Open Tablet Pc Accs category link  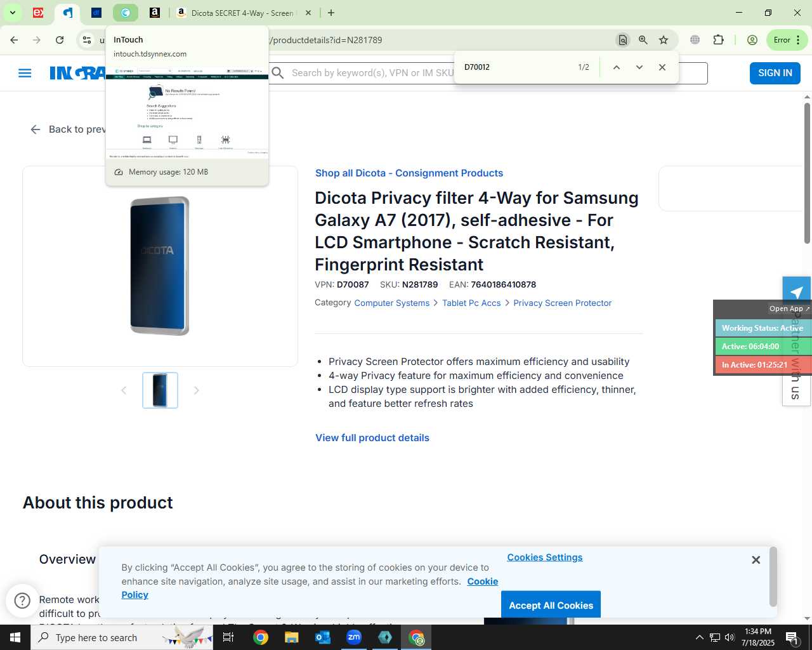coord(471,303)
